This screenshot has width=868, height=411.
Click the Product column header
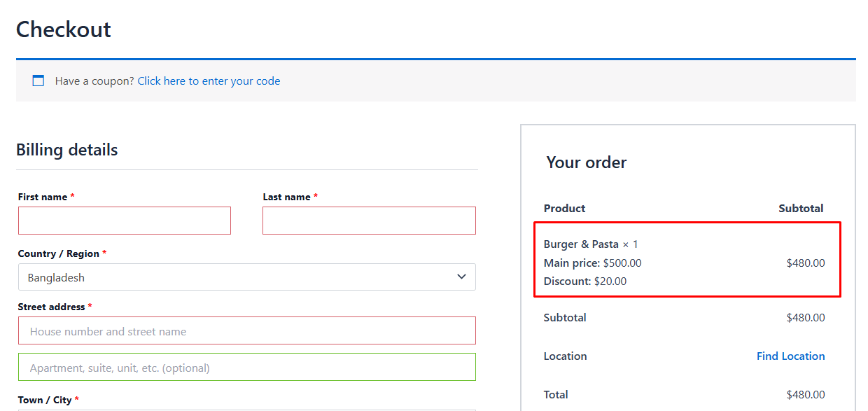tap(564, 208)
